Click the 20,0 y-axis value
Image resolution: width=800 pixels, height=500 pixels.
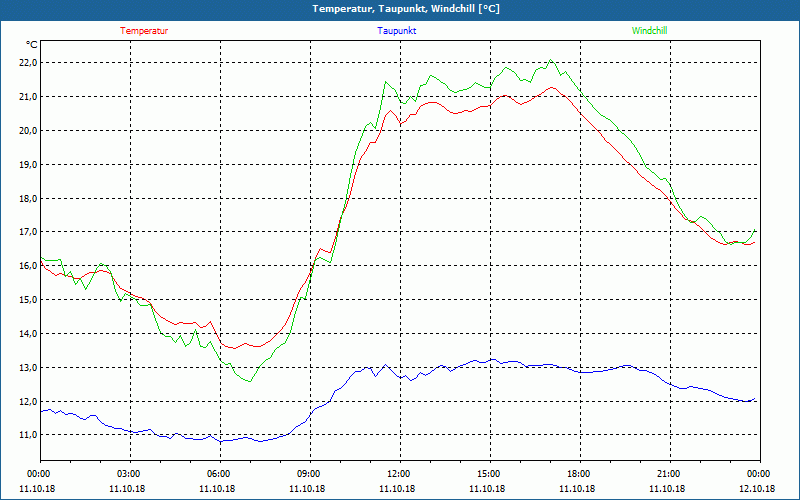coord(29,131)
